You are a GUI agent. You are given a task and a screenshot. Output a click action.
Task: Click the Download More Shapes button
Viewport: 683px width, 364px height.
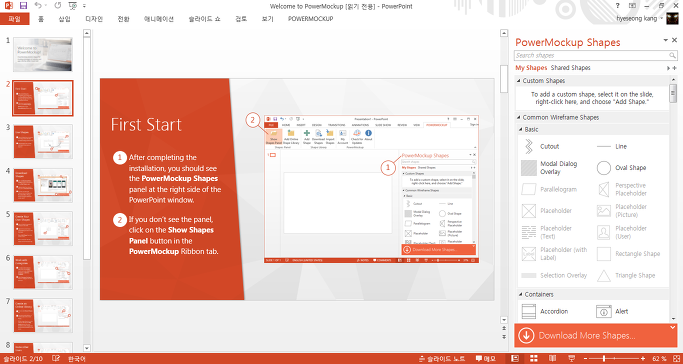click(595, 335)
